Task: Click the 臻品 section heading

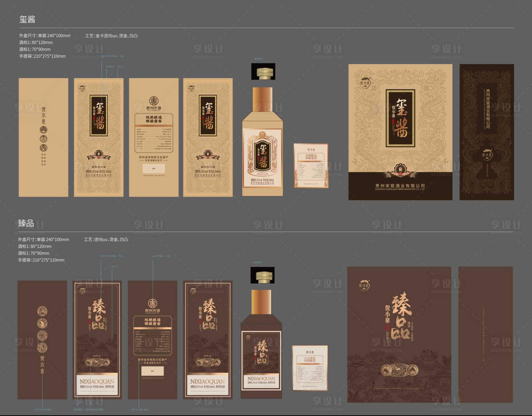Action: coord(26,223)
